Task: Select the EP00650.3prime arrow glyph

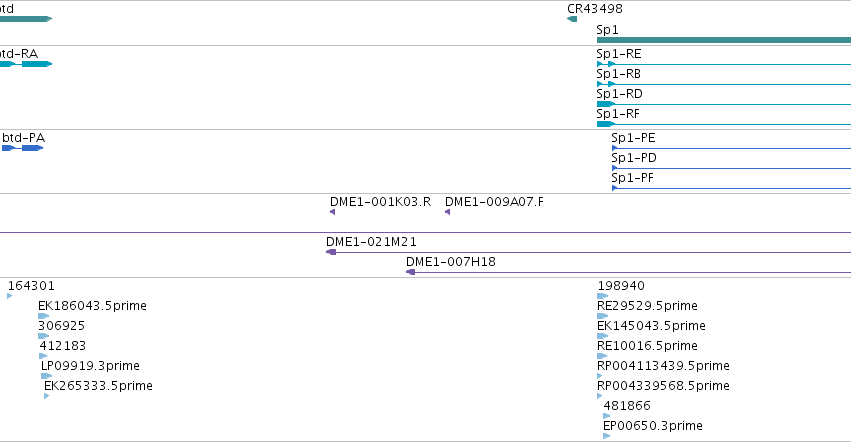Action: (x=607, y=436)
